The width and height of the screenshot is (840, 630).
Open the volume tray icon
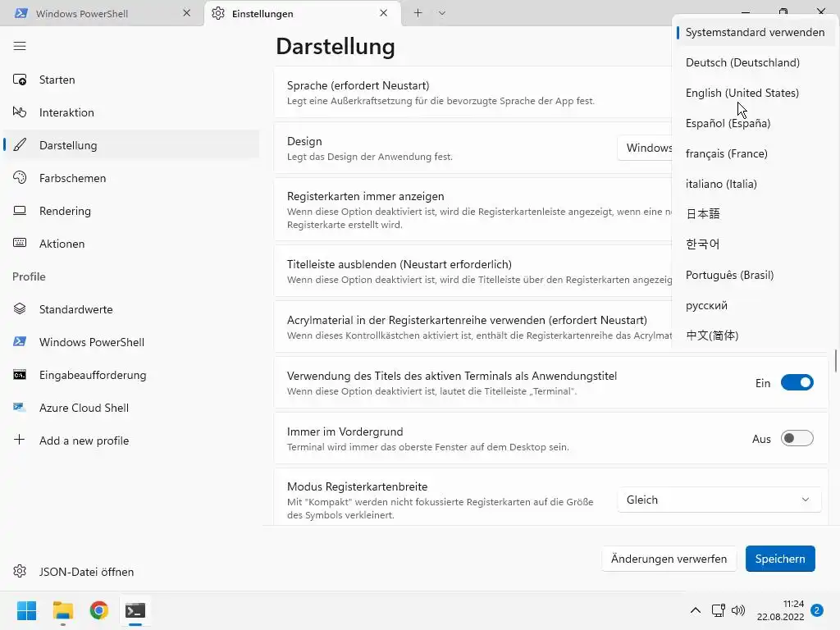738,610
